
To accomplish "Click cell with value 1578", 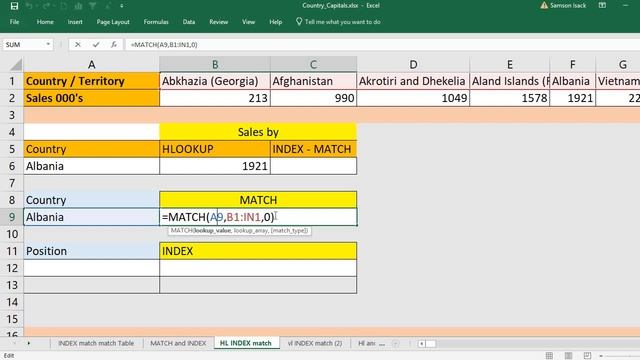I will [x=509, y=98].
